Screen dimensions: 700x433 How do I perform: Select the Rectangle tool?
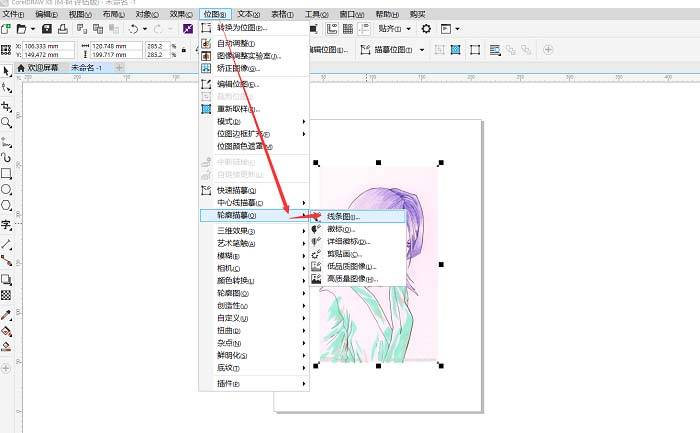click(x=7, y=173)
